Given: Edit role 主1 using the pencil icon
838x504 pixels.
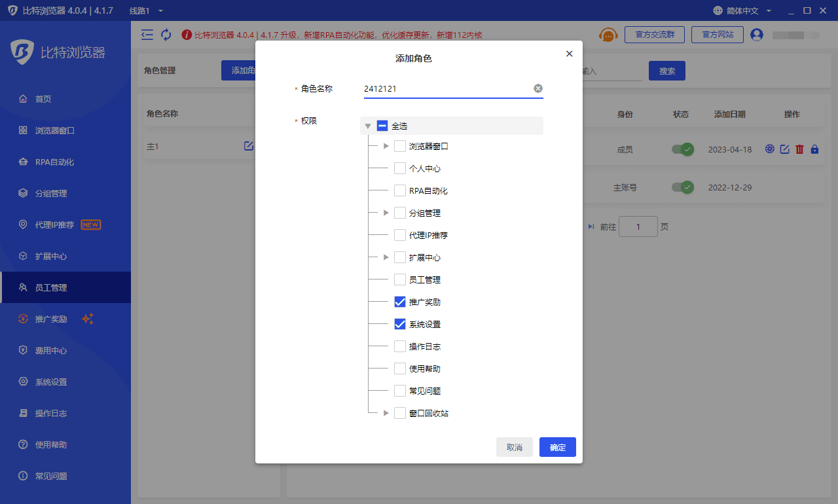Looking at the screenshot, I should (x=784, y=149).
